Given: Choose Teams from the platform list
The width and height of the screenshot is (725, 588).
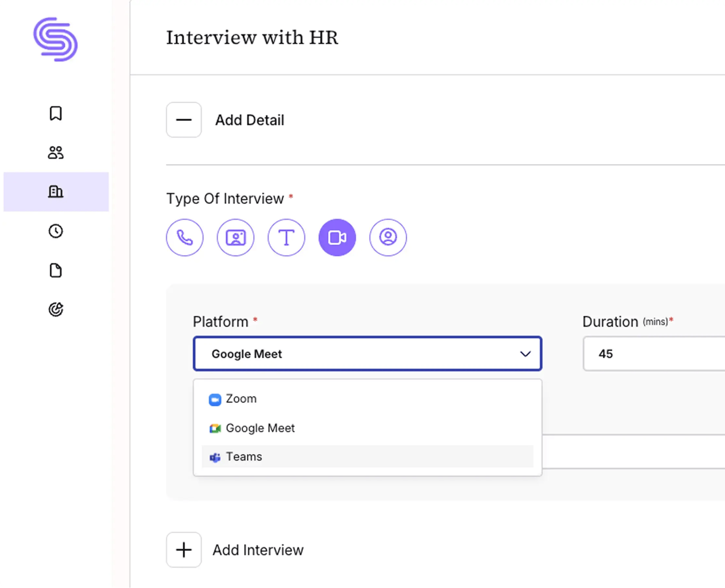Looking at the screenshot, I should point(368,456).
